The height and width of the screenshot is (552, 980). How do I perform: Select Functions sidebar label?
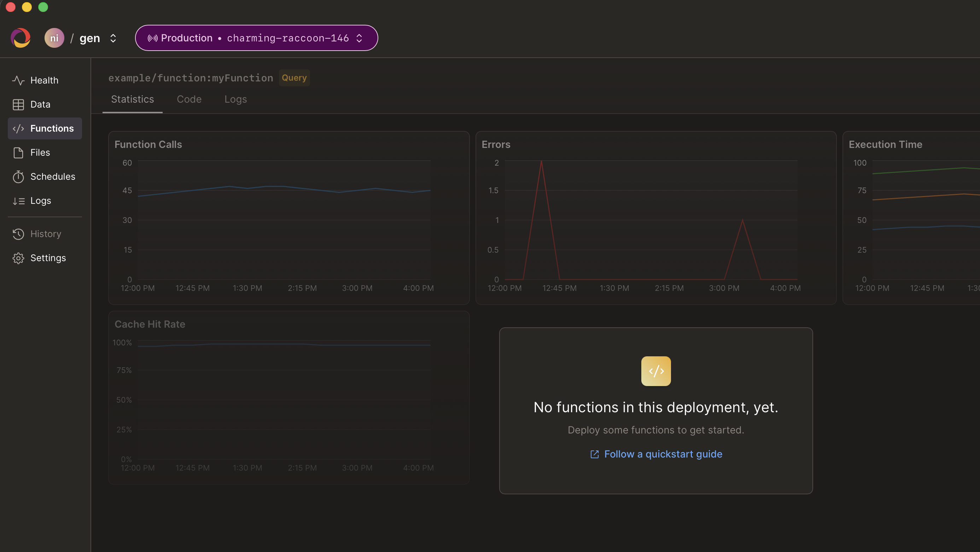pyautogui.click(x=52, y=128)
